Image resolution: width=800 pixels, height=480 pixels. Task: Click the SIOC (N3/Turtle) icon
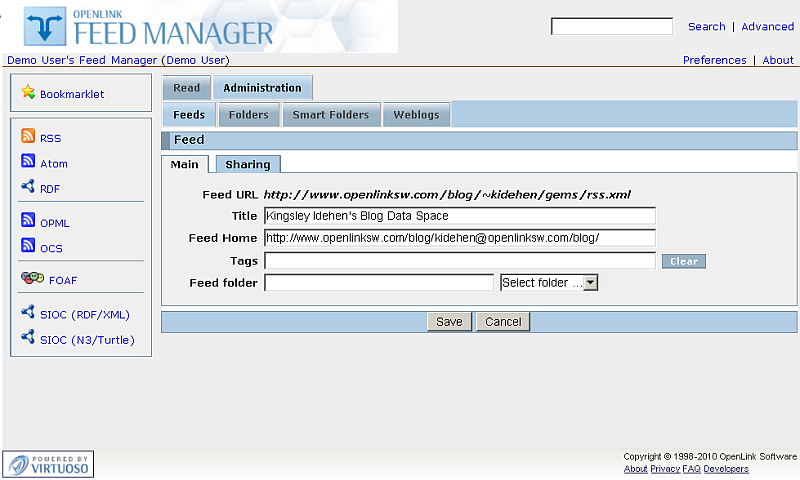[x=28, y=338]
